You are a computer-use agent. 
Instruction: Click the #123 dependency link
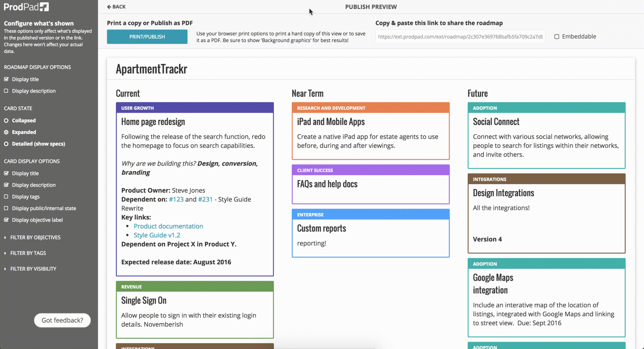176,199
